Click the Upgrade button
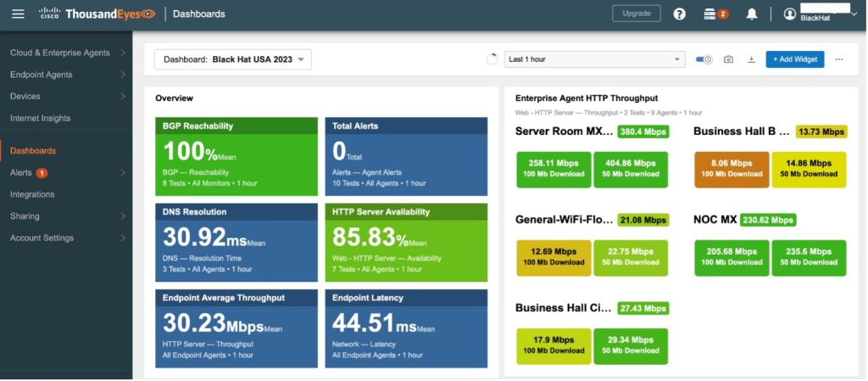Viewport: 868px width, 381px height. (636, 14)
